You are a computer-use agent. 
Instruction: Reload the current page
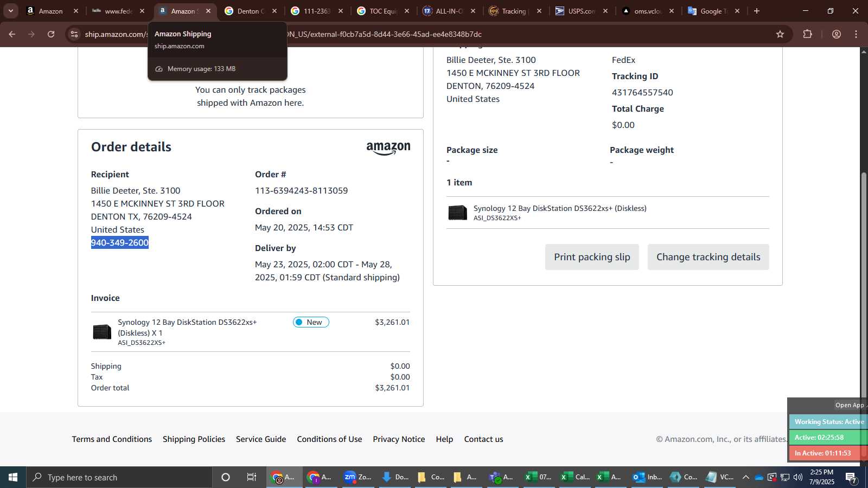tap(51, 34)
